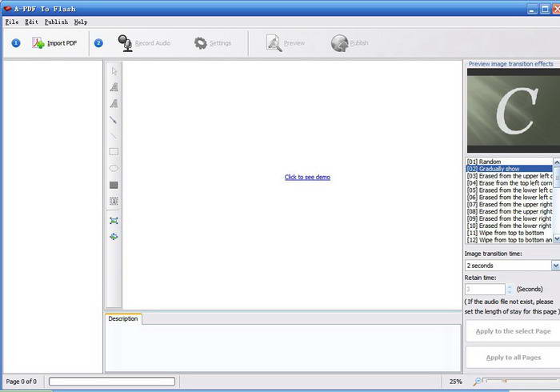Click the Record Audio microphone icon

(125, 43)
